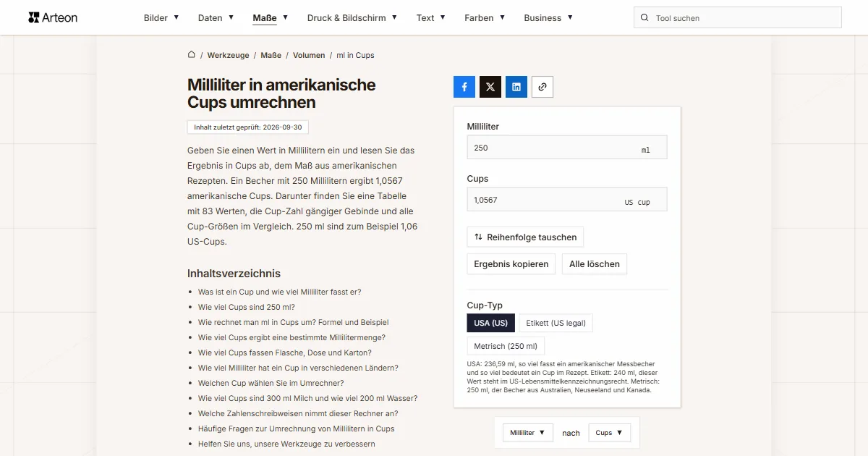Expand the Text menu
Screen dimensions: 868x456
[430, 17]
